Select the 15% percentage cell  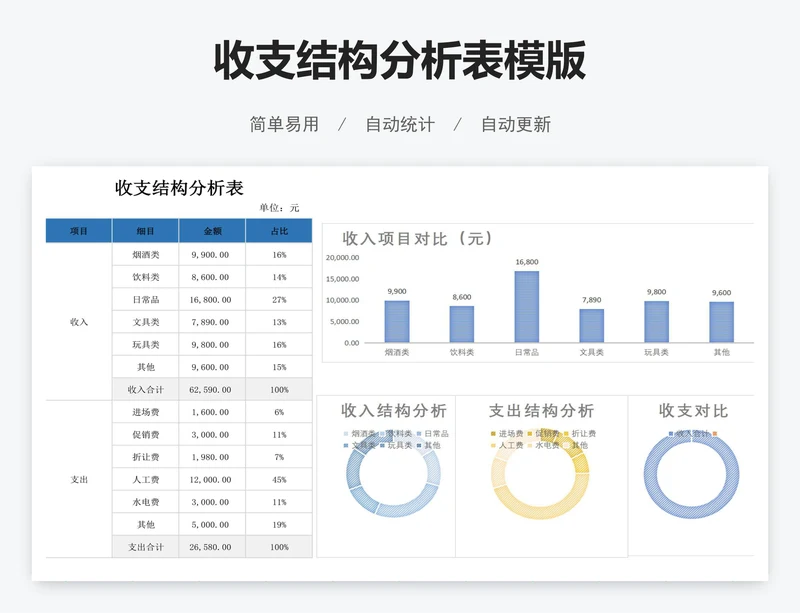pos(279,366)
